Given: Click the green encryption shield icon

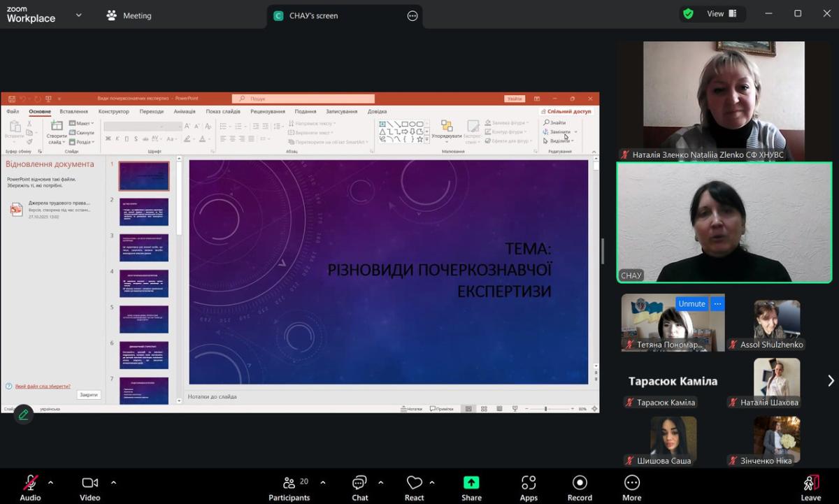Looking at the screenshot, I should point(688,13).
